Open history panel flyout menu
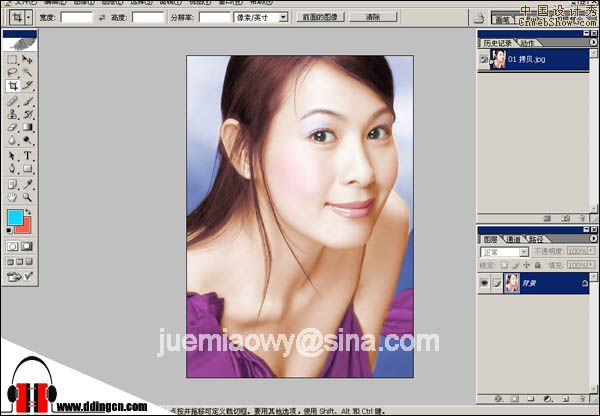Viewport: 600px width, 416px height. [593, 42]
